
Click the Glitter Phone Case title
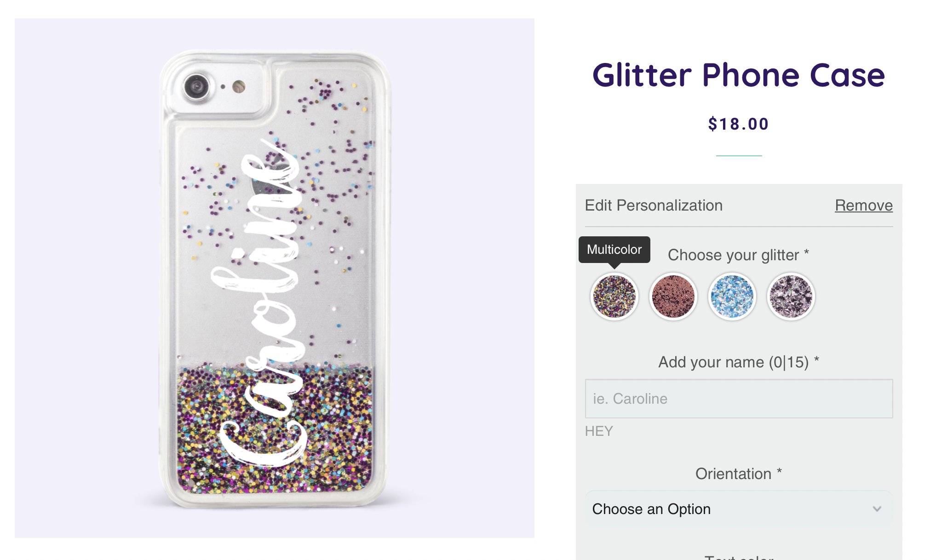click(739, 75)
